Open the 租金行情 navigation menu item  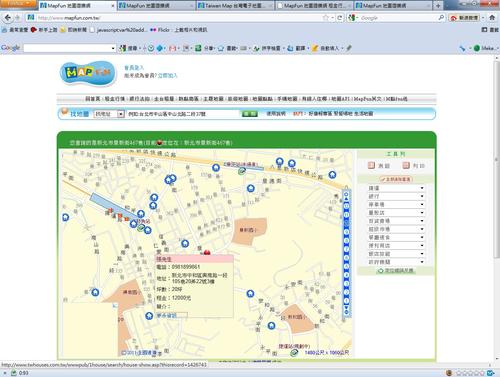click(x=115, y=99)
